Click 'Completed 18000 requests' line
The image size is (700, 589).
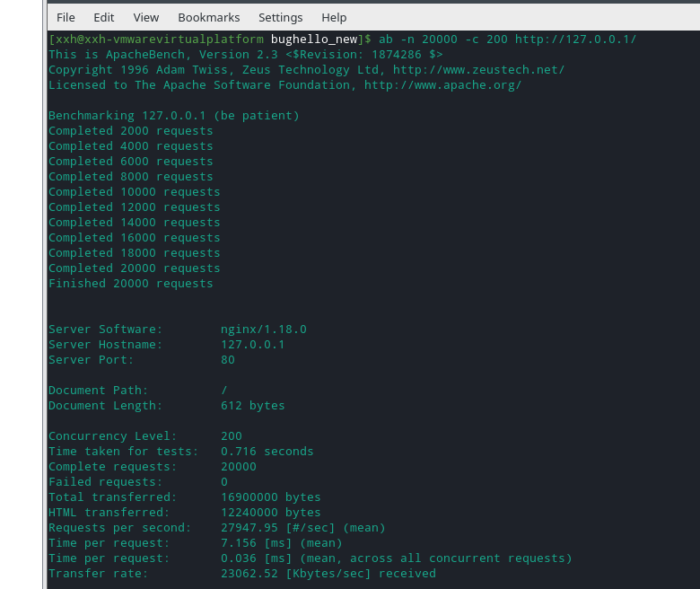coord(135,252)
